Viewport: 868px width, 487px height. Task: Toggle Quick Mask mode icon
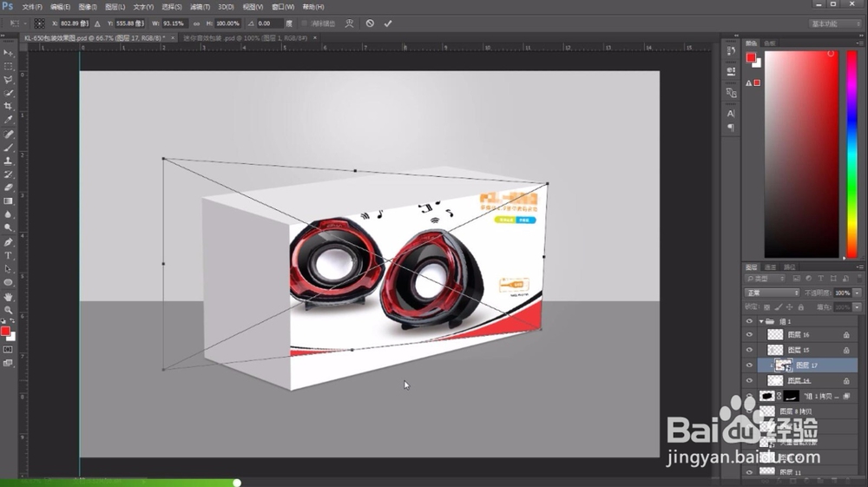[x=8, y=350]
